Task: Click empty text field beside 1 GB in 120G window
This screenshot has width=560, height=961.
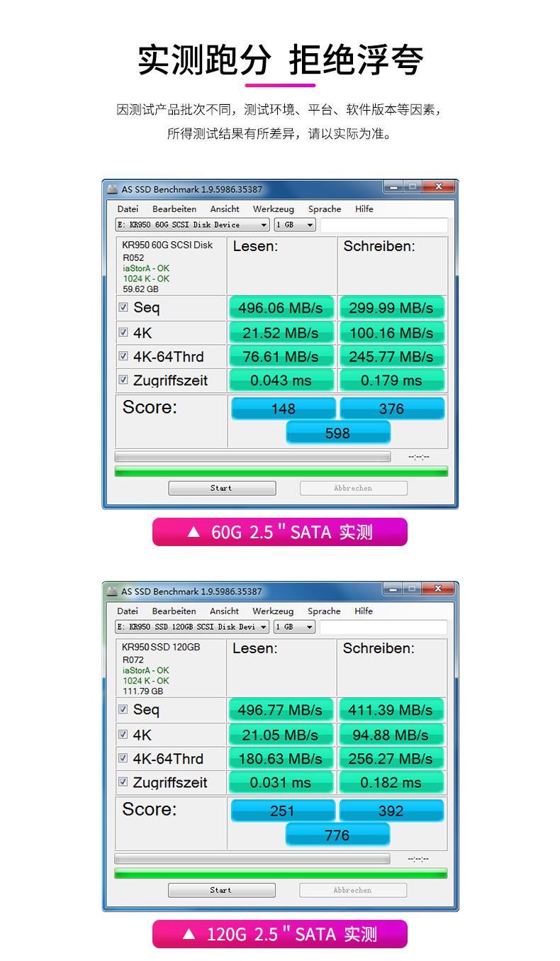Action: [x=384, y=627]
